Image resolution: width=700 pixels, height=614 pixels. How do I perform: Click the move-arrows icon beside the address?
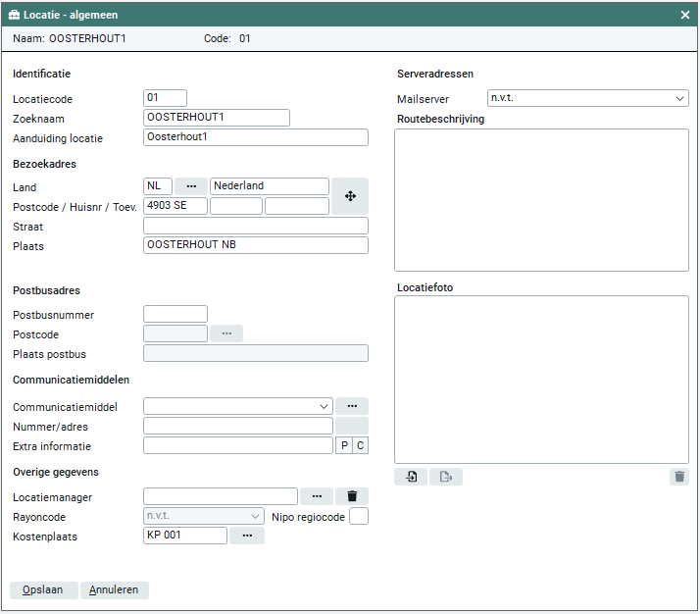tap(350, 196)
